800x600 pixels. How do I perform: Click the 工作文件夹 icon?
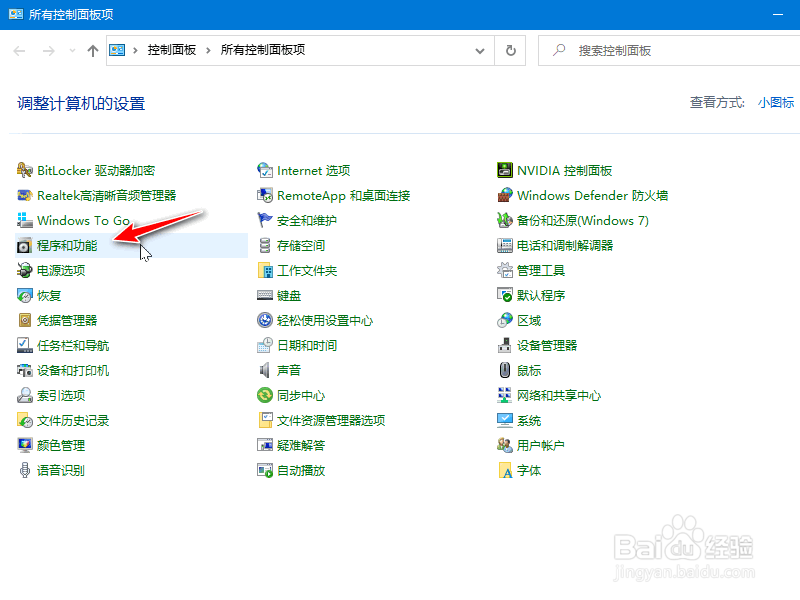coord(265,270)
